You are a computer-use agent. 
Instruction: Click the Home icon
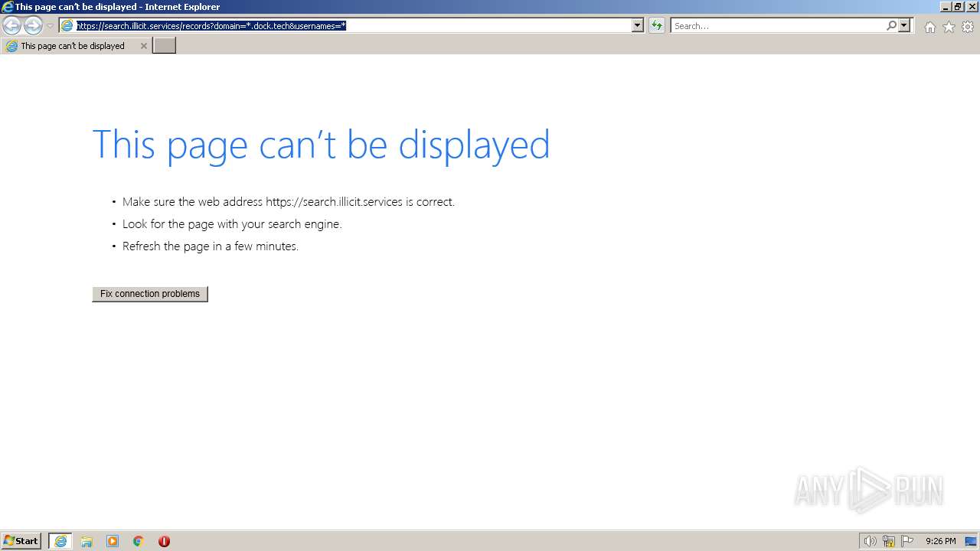point(929,27)
